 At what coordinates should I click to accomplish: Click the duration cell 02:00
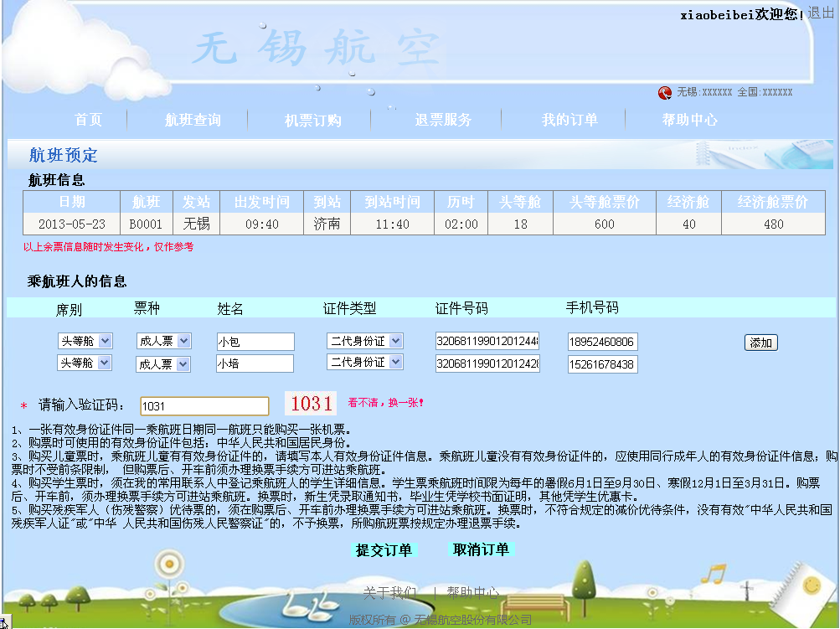point(461,224)
